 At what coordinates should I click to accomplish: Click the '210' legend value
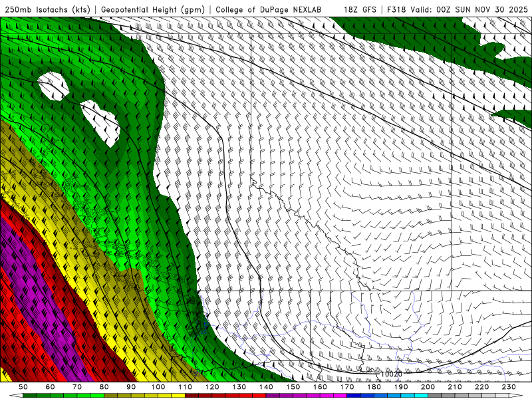click(455, 387)
